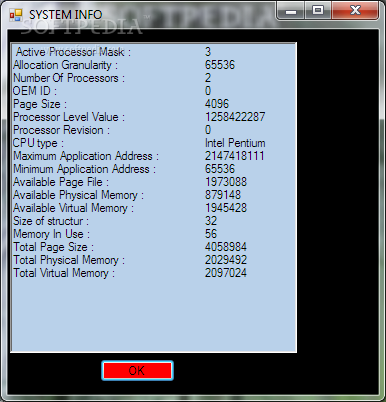
Task: Close the SYSTEM INFO window
Action: pyautogui.click(x=355, y=11)
